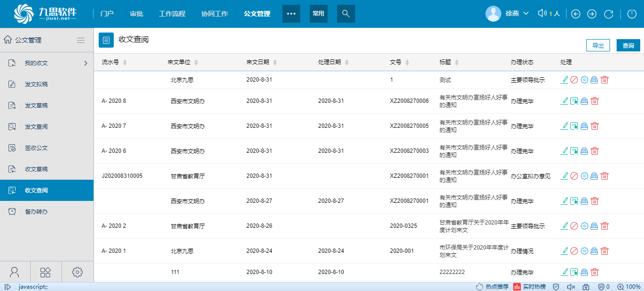The image size is (644, 291).
Task: Click the settings gear at sidebar bottom
Action: (77, 272)
